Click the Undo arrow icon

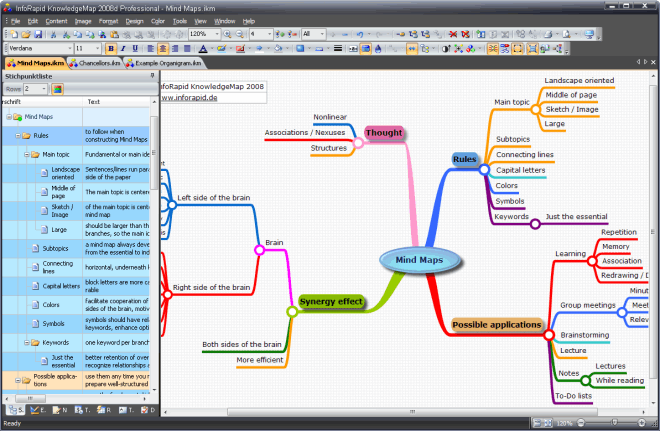click(x=360, y=34)
